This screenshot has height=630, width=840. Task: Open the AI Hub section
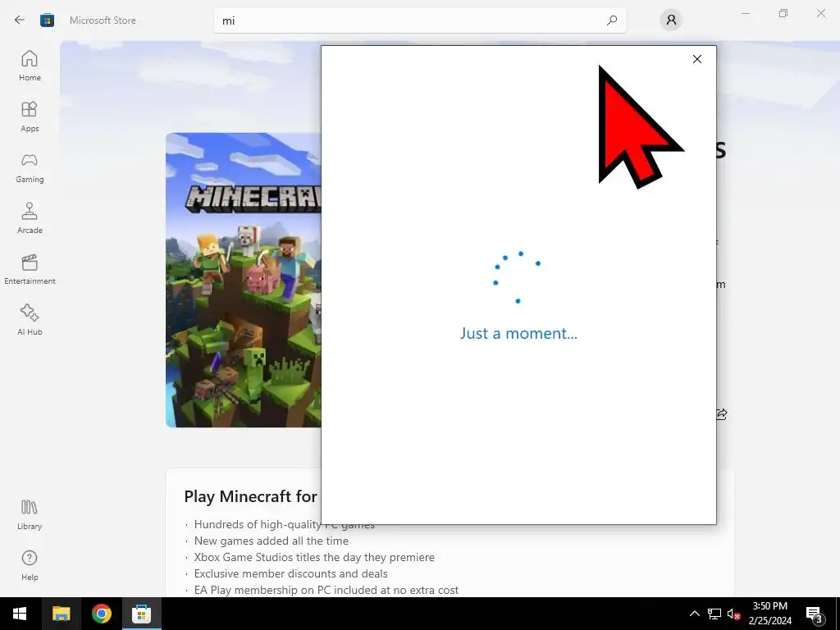click(x=30, y=320)
